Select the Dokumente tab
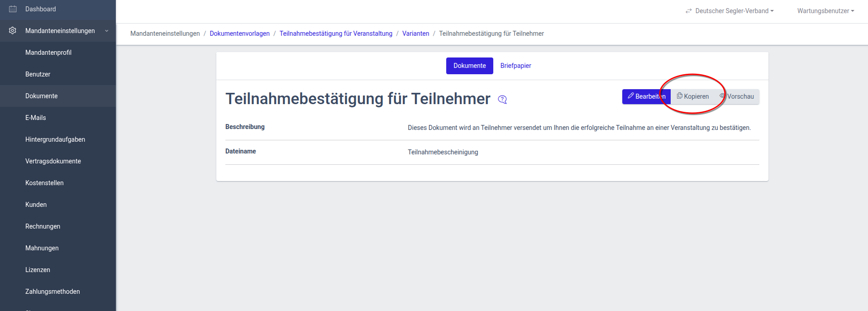 tap(469, 66)
